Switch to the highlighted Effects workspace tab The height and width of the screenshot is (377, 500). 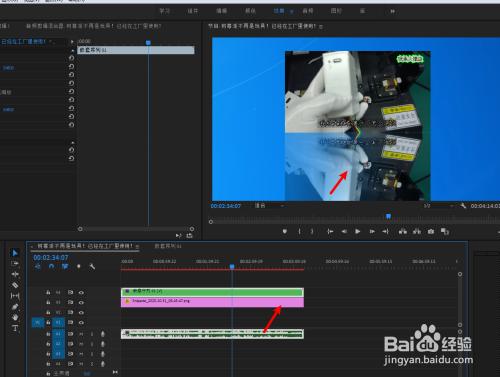279,11
